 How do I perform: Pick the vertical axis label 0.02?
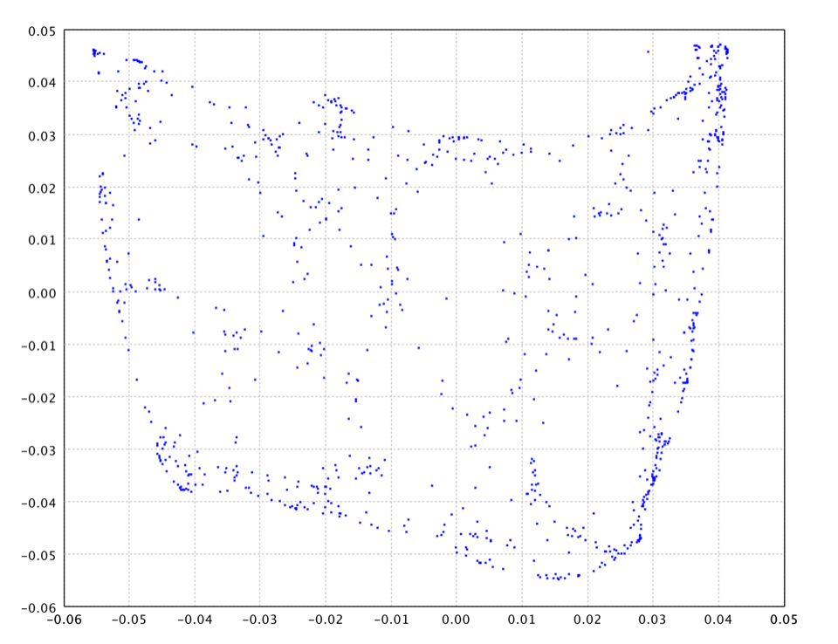coord(42,188)
